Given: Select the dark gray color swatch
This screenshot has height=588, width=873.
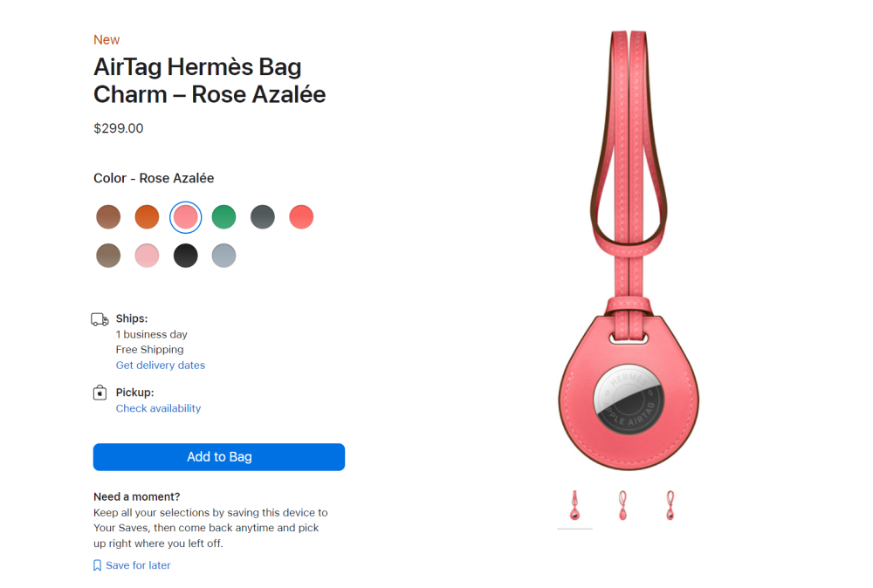Looking at the screenshot, I should (x=263, y=217).
